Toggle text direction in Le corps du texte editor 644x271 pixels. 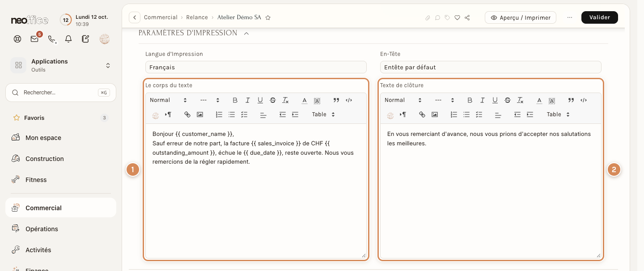click(x=168, y=114)
